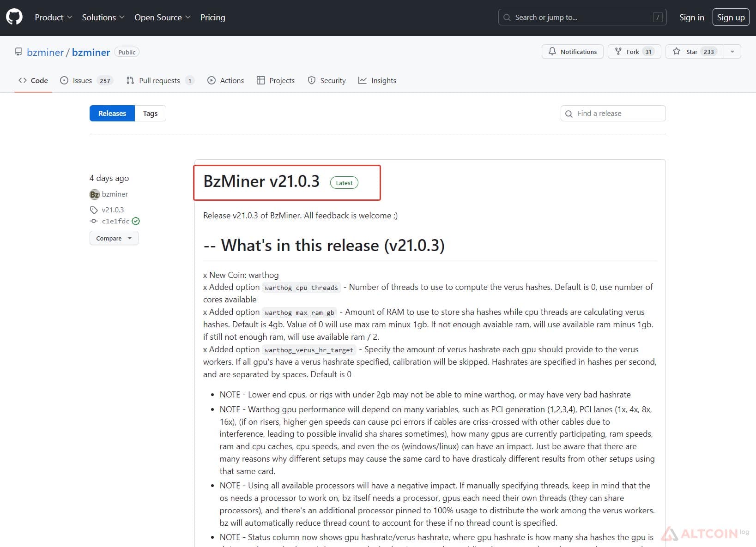Viewport: 756px width, 547px height.
Task: Click the Find a release search field
Action: tap(613, 113)
